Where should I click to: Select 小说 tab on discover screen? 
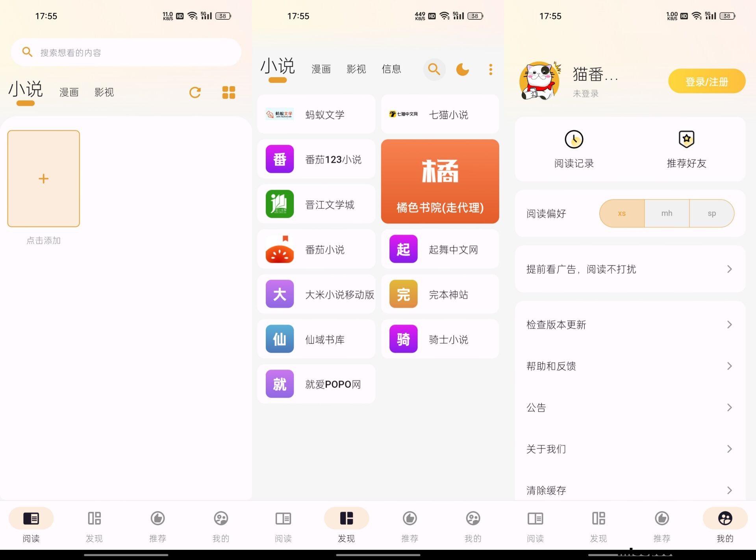coord(278,66)
